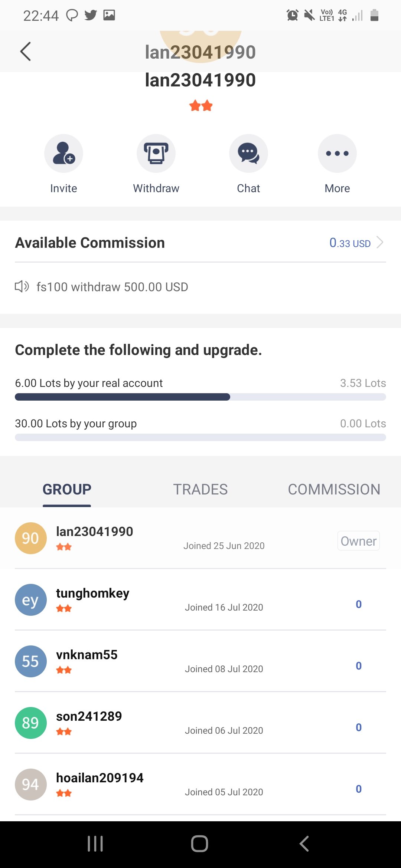Tap the Android home button
The image size is (401, 868).
pyautogui.click(x=199, y=844)
